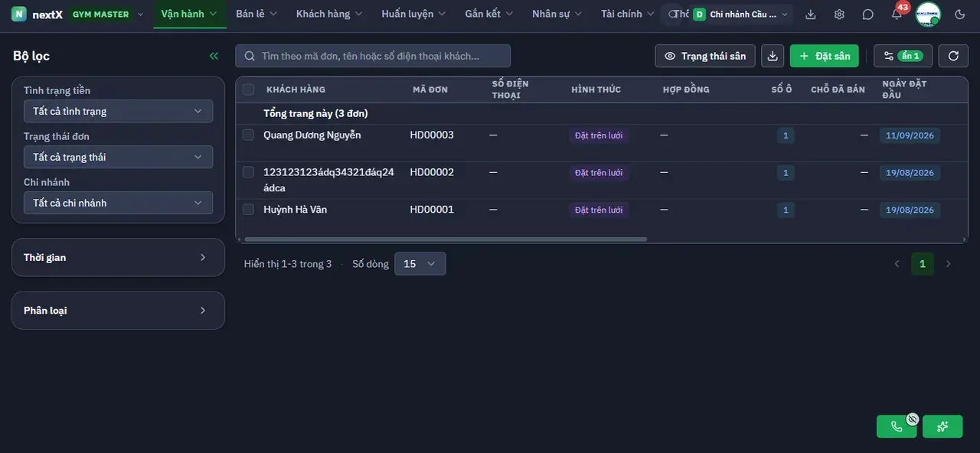980x453 pixels.
Task: Click the table's horizontal scrollbar
Action: [x=446, y=240]
